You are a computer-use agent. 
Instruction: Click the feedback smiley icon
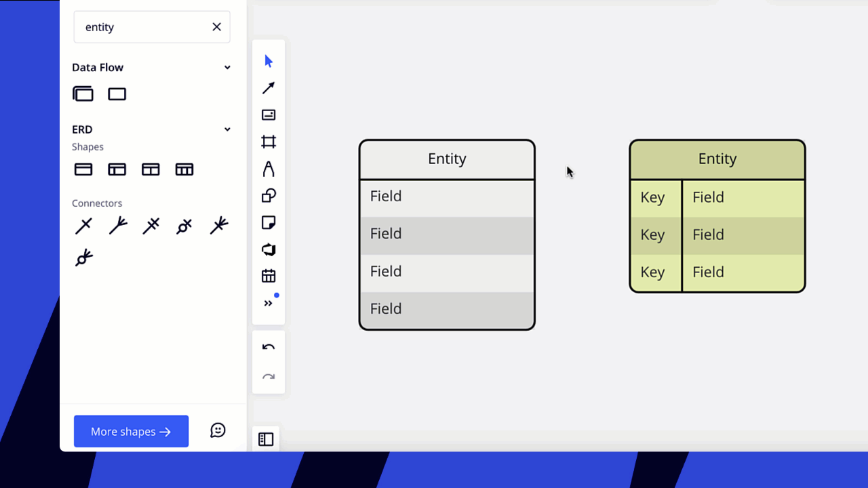pyautogui.click(x=218, y=430)
